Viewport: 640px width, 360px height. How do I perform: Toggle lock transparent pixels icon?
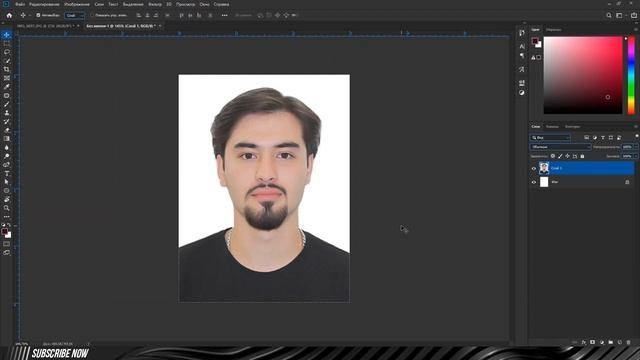pos(553,156)
